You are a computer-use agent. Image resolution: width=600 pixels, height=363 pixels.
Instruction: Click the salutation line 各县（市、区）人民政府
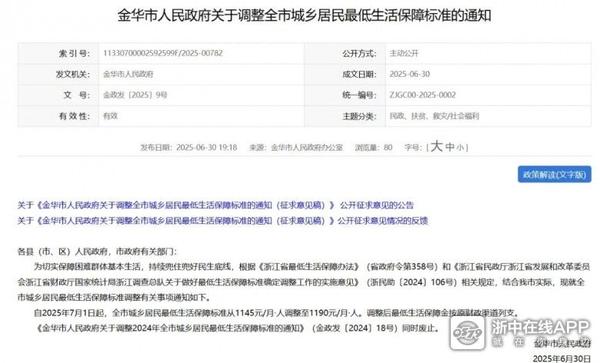click(x=98, y=251)
